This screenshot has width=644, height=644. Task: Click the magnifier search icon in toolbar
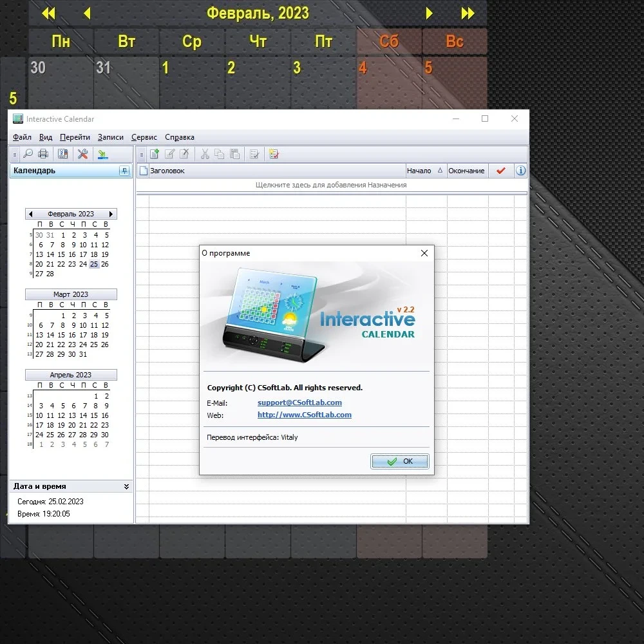click(28, 154)
